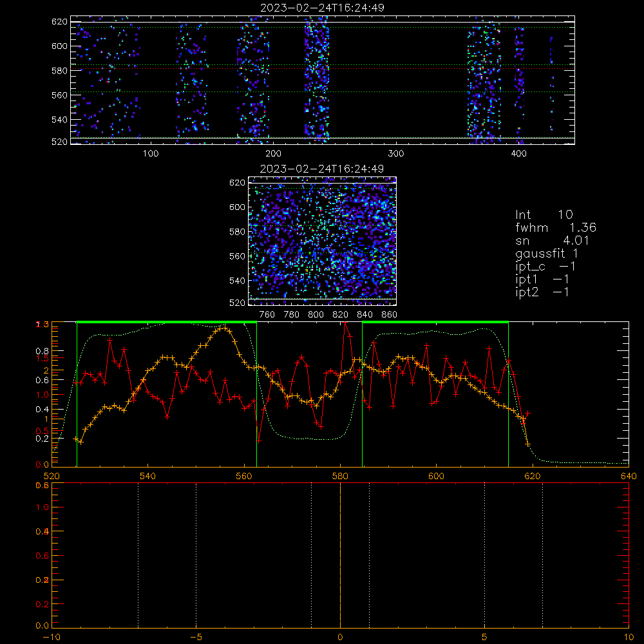Select the 'sn 4.01' readout text
This screenshot has width=644, height=644.
tap(552, 240)
